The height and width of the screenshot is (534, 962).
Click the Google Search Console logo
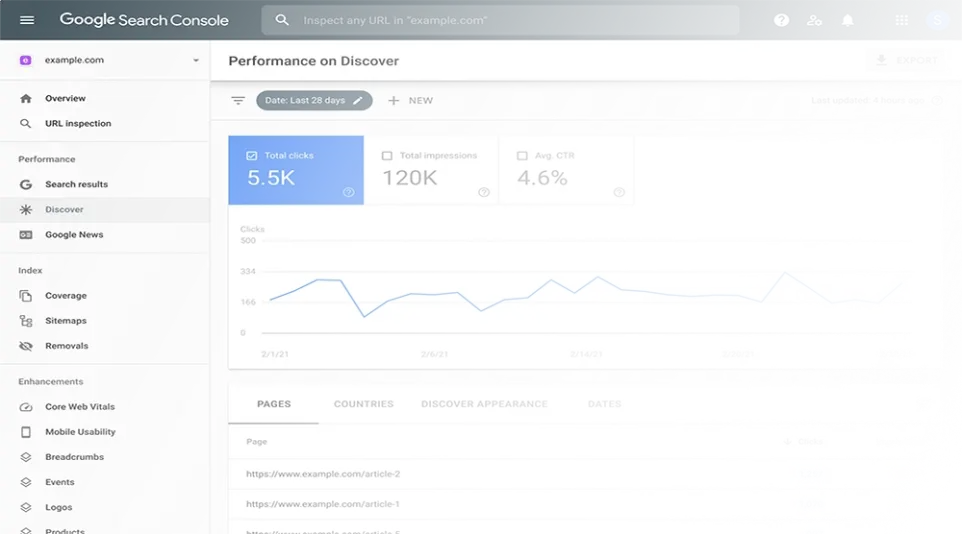[x=144, y=20]
